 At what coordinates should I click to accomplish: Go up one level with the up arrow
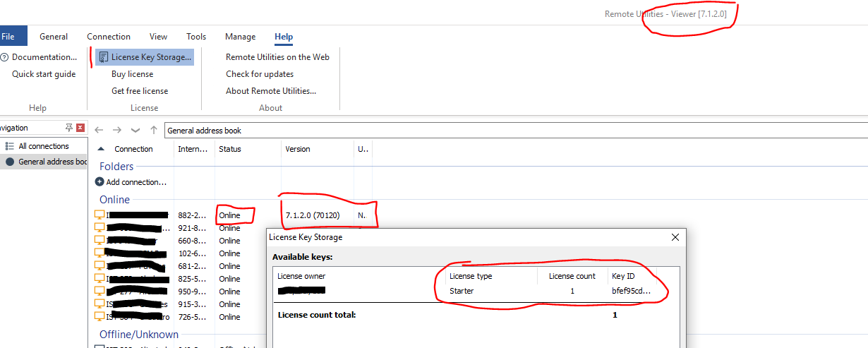pos(153,131)
